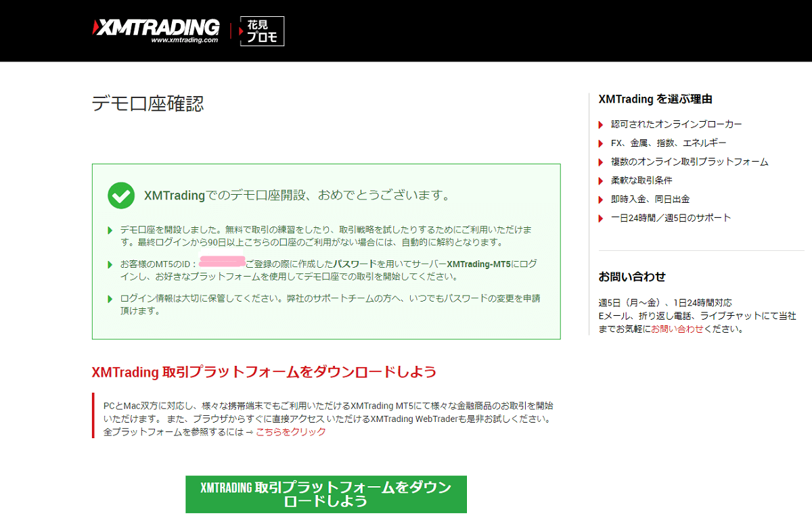
Task: Click the XMTrading を選ぶ理由 sidebar heading
Action: (656, 99)
